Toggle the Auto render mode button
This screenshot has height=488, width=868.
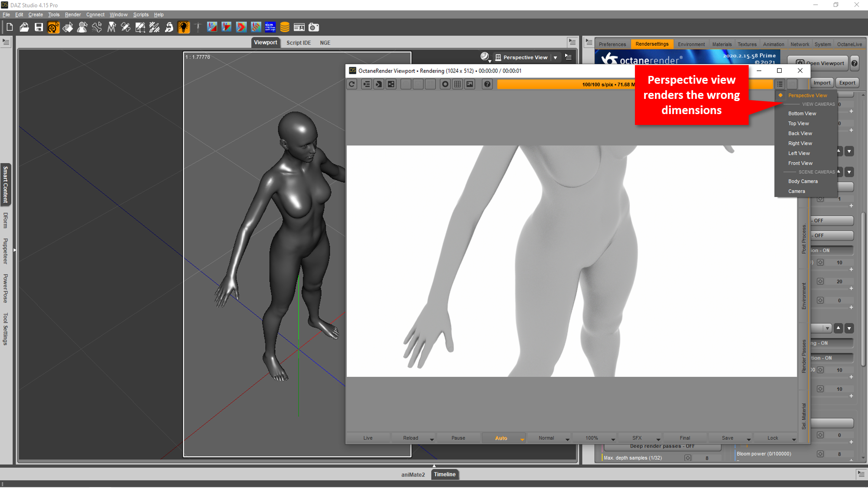[x=501, y=438]
